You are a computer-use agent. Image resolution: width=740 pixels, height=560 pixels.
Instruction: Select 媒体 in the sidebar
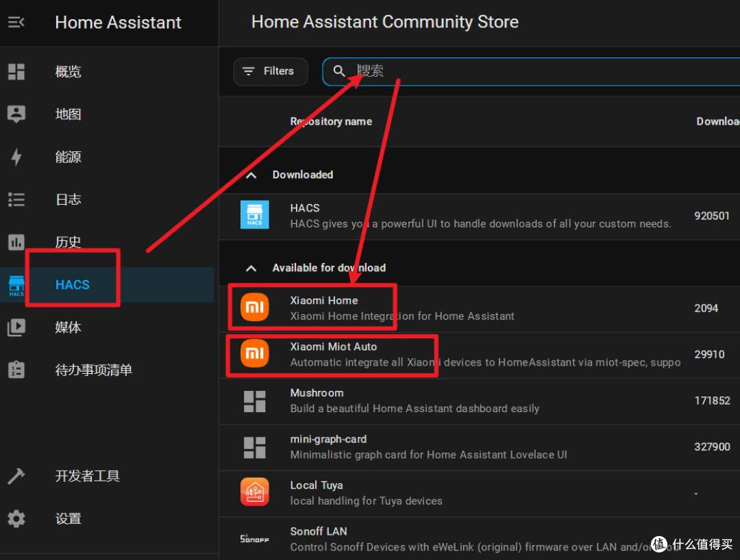tap(69, 327)
